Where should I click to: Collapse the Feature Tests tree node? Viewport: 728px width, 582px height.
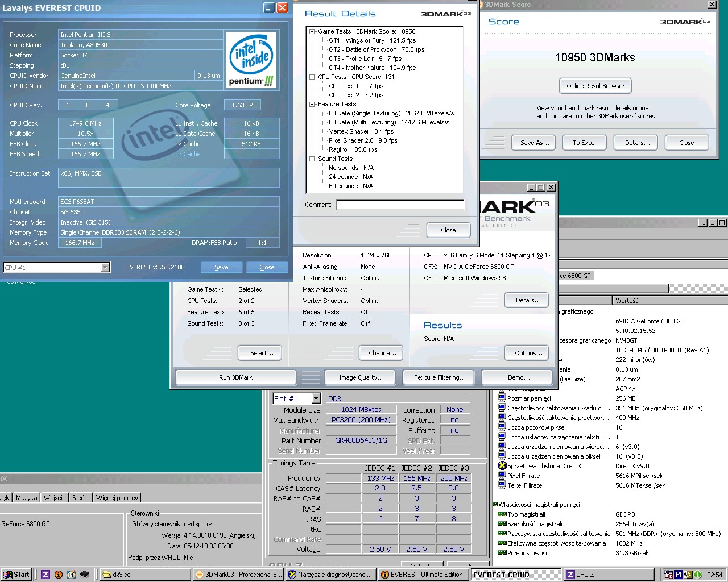pyautogui.click(x=312, y=104)
